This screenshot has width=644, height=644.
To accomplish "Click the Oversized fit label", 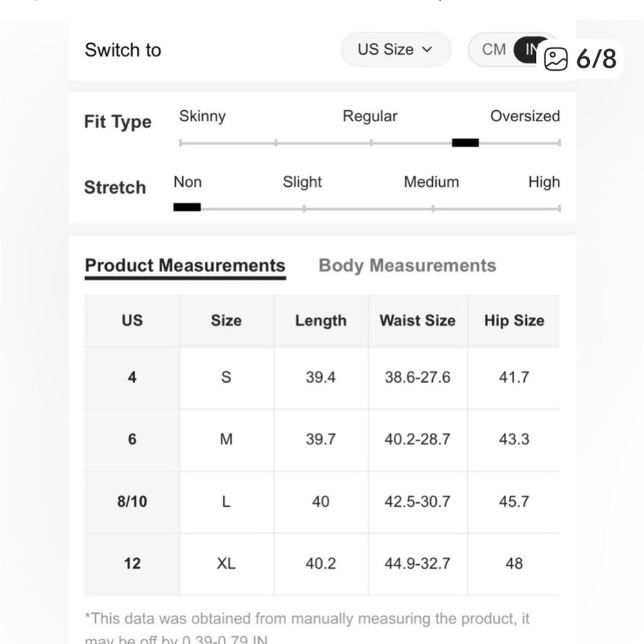I will (525, 116).
